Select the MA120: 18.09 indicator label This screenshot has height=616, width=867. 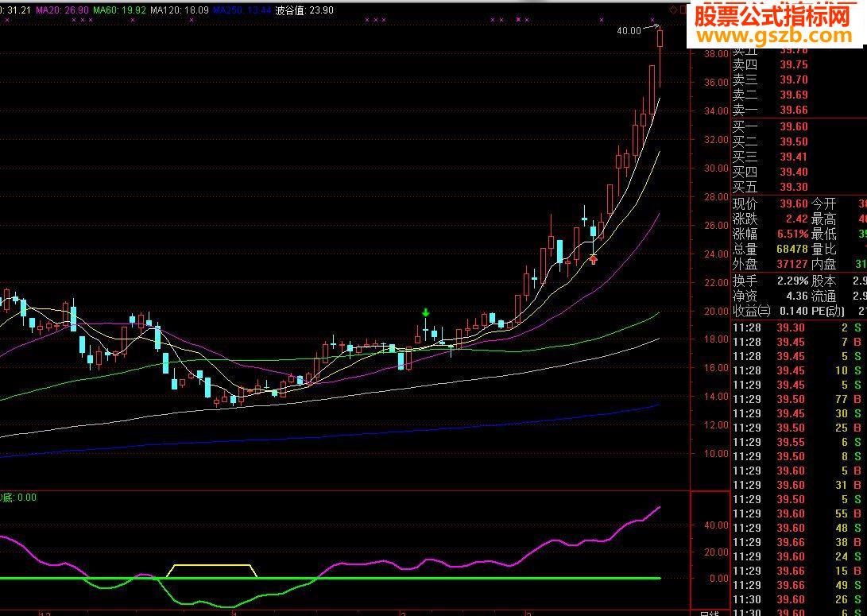(180, 10)
